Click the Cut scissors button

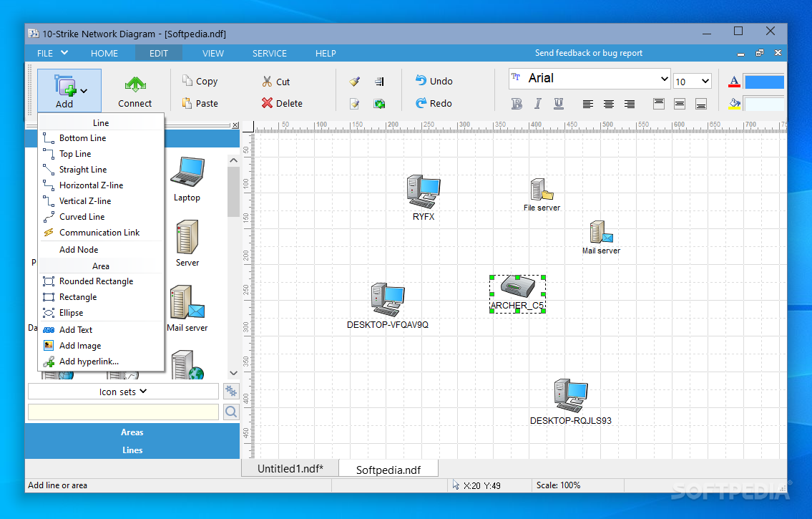tap(276, 82)
